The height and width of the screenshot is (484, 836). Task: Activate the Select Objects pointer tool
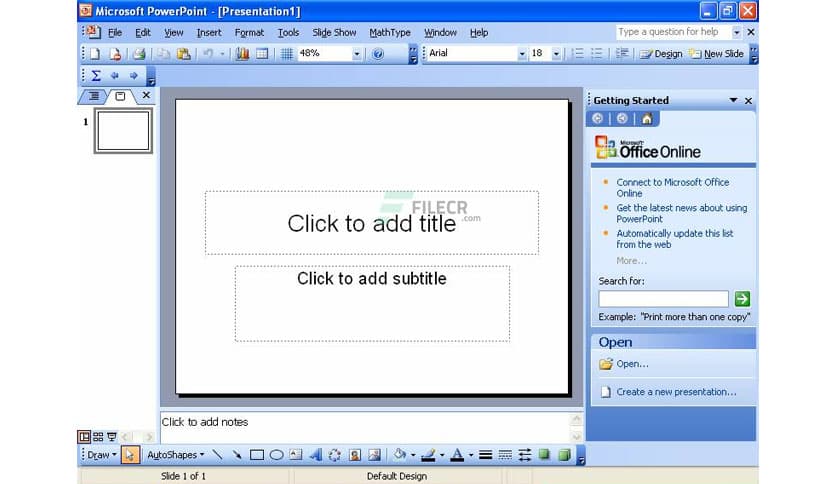click(x=130, y=455)
